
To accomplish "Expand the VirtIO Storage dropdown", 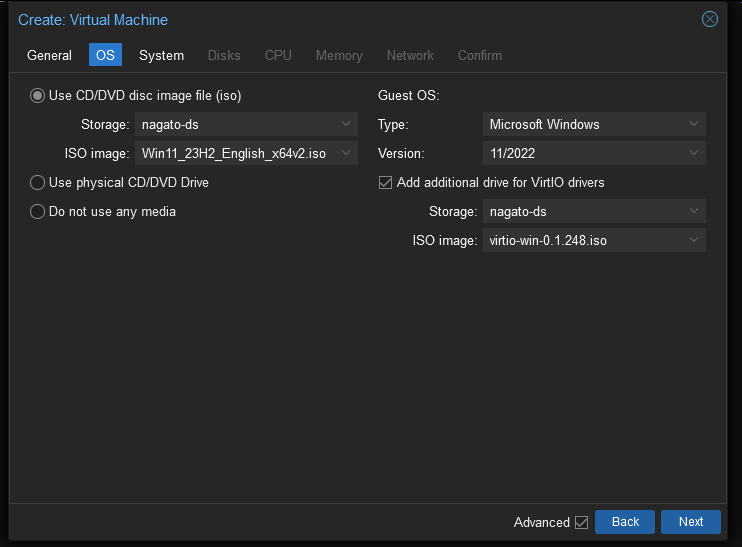I will pyautogui.click(x=694, y=211).
